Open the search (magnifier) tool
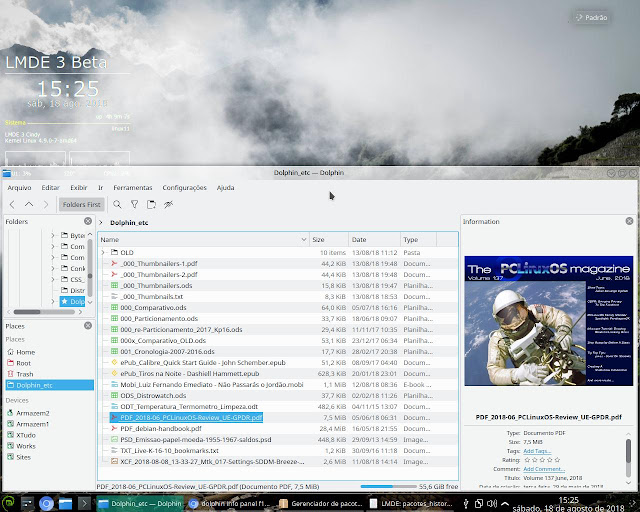Image resolution: width=640 pixels, height=512 pixels. 117,205
